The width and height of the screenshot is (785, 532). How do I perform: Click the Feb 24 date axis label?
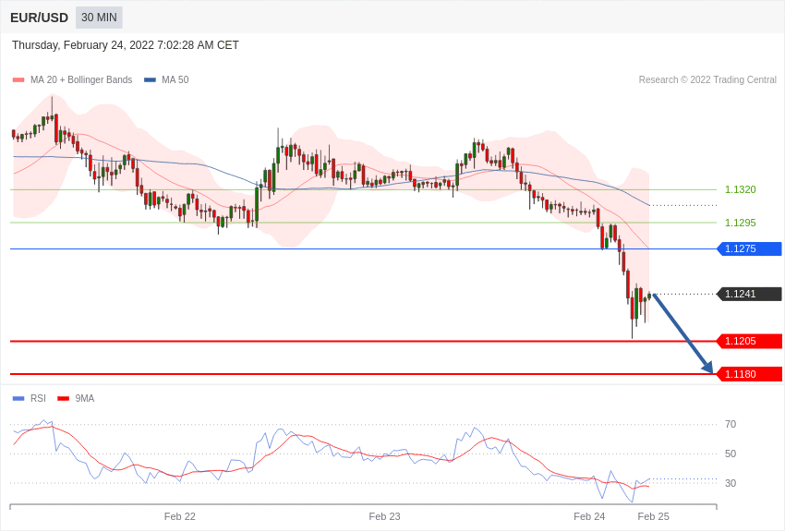[589, 516]
